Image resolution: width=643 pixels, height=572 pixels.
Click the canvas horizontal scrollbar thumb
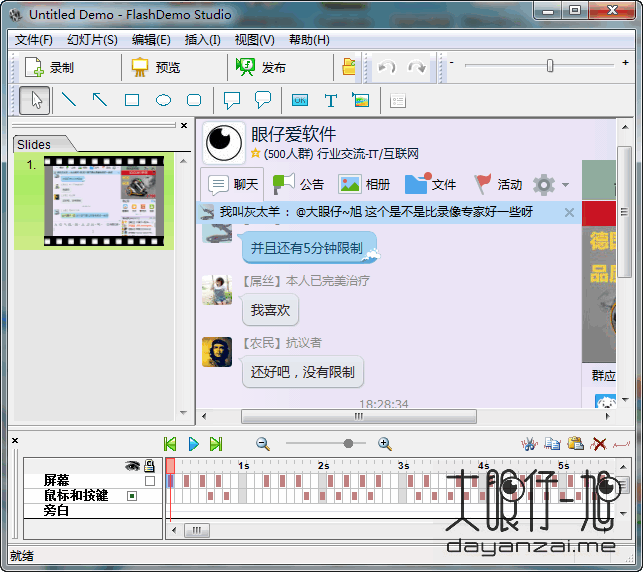click(359, 417)
